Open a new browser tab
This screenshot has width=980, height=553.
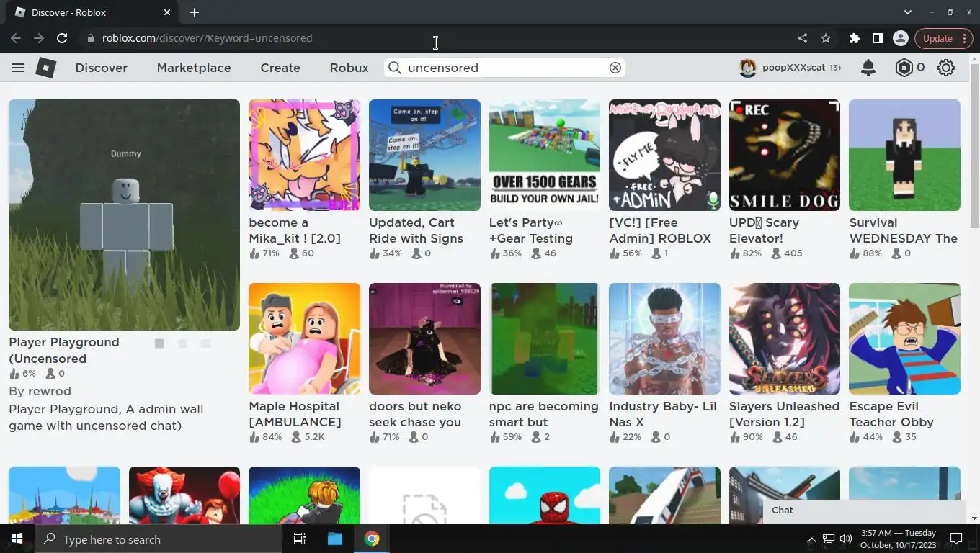195,12
